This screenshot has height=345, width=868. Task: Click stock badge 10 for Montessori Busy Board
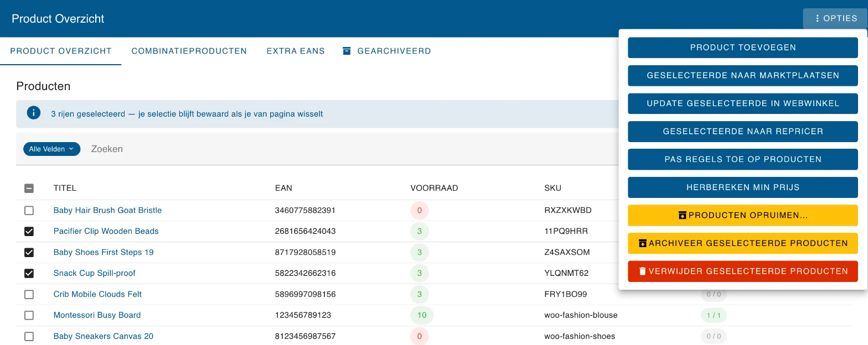[x=422, y=315]
